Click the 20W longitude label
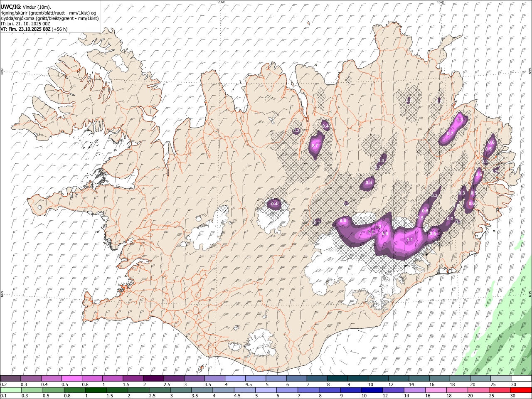The width and height of the screenshot is (532, 399). point(221,2)
